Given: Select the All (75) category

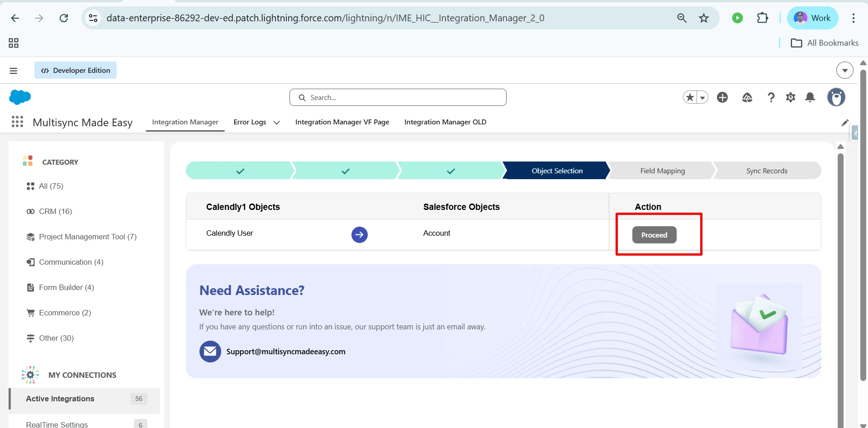Looking at the screenshot, I should [45, 186].
